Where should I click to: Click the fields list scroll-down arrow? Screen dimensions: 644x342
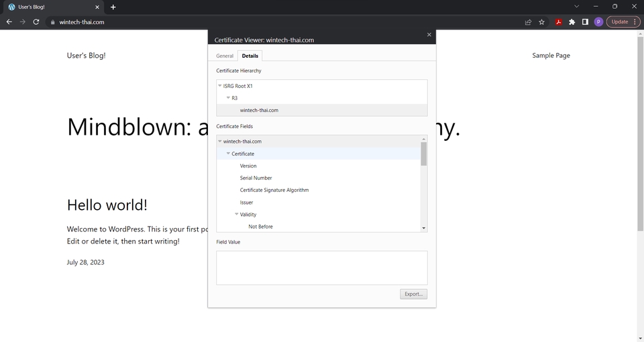point(424,228)
